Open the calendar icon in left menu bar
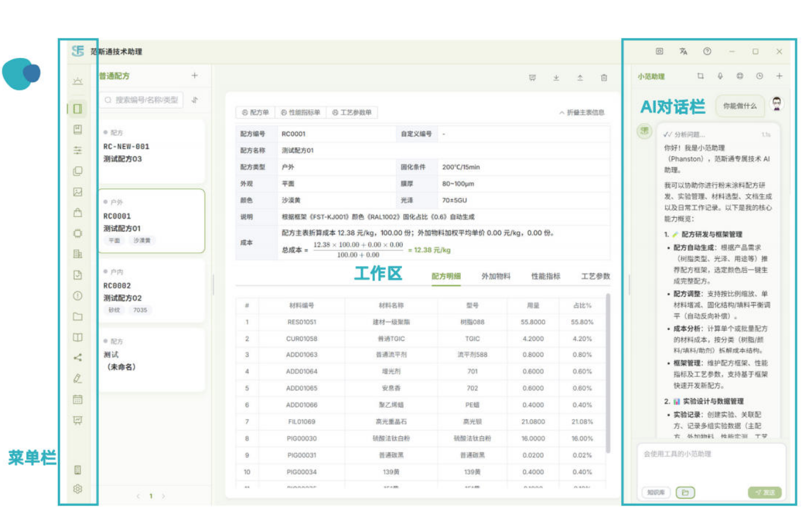812x520 pixels. pyautogui.click(x=77, y=399)
